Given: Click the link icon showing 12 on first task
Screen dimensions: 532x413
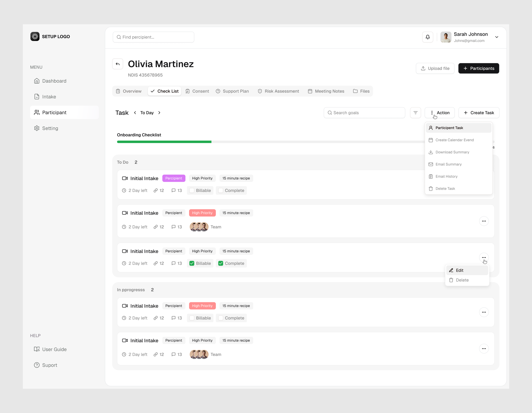Looking at the screenshot, I should tap(156, 190).
